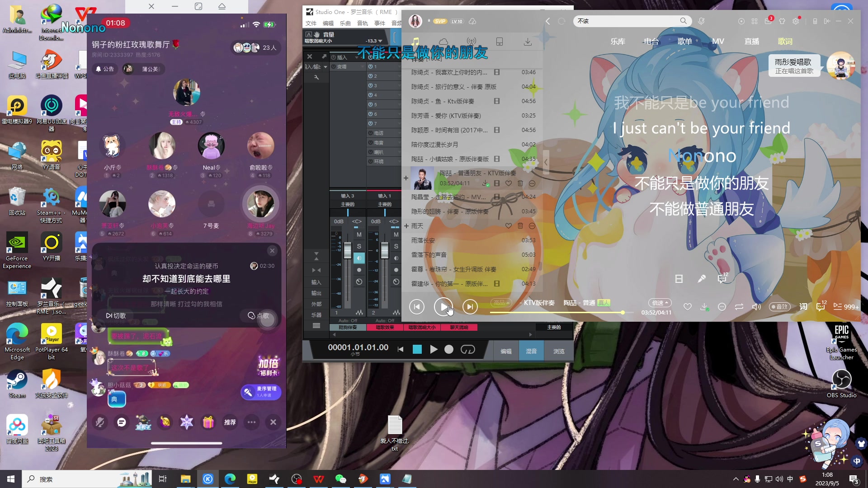The image size is (868, 488).
Task: Toggle the 音效 sound effect pill
Action: [780, 307]
